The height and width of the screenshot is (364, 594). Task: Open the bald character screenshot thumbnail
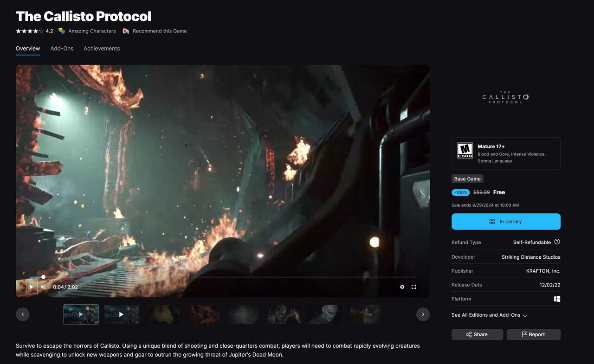324,314
